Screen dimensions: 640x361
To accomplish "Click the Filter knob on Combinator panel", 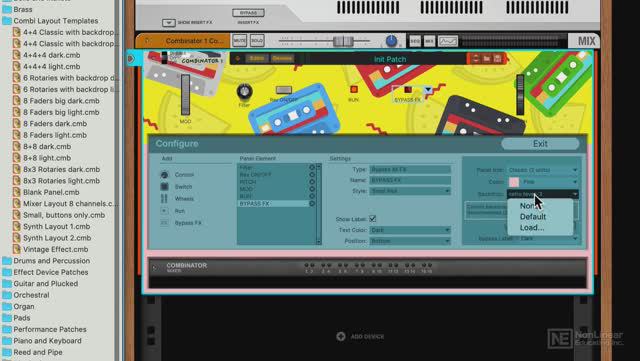I will tap(244, 91).
